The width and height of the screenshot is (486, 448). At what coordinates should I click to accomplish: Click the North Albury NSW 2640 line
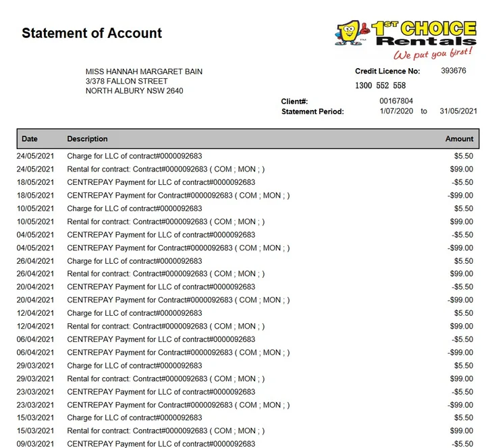(134, 91)
